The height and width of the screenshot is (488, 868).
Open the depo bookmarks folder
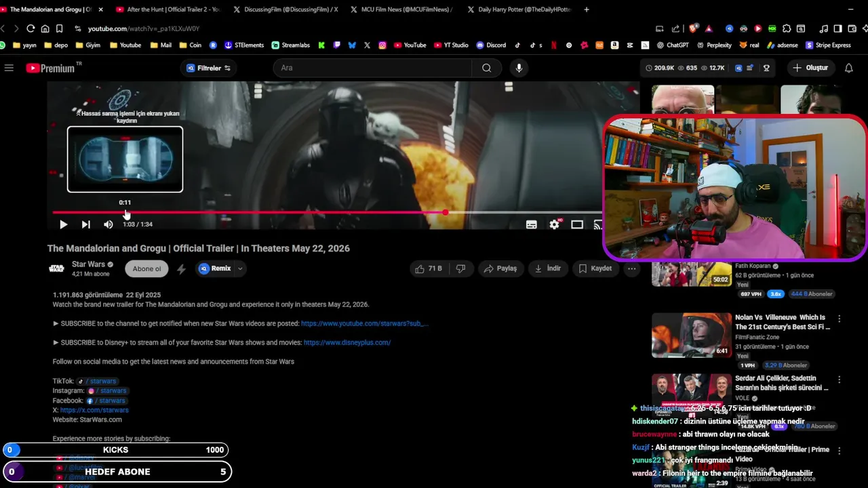56,45
